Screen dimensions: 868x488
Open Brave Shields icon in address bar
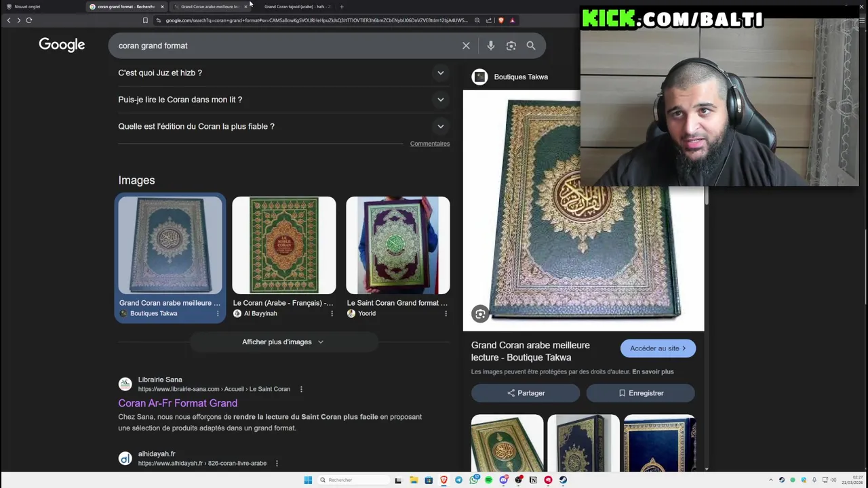point(501,20)
